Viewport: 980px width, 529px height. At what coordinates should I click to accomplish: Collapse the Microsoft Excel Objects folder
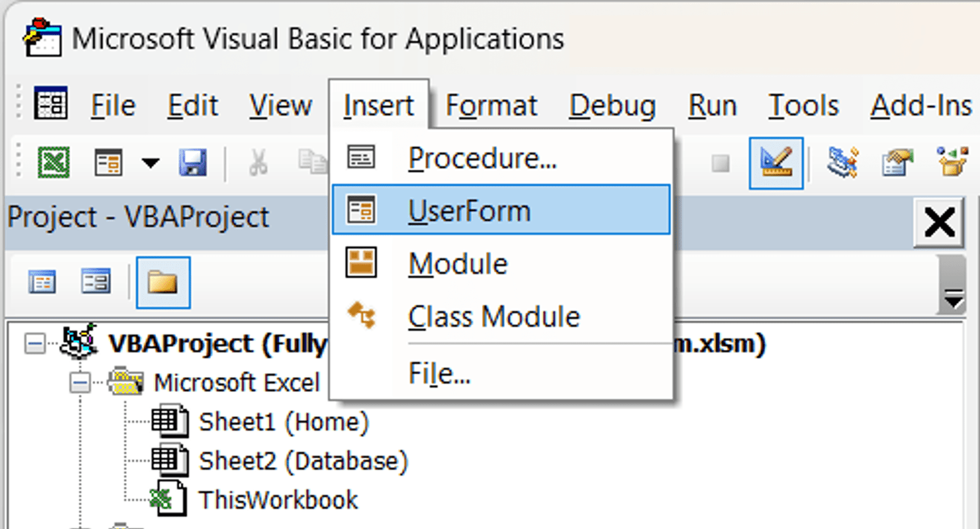pyautogui.click(x=80, y=383)
